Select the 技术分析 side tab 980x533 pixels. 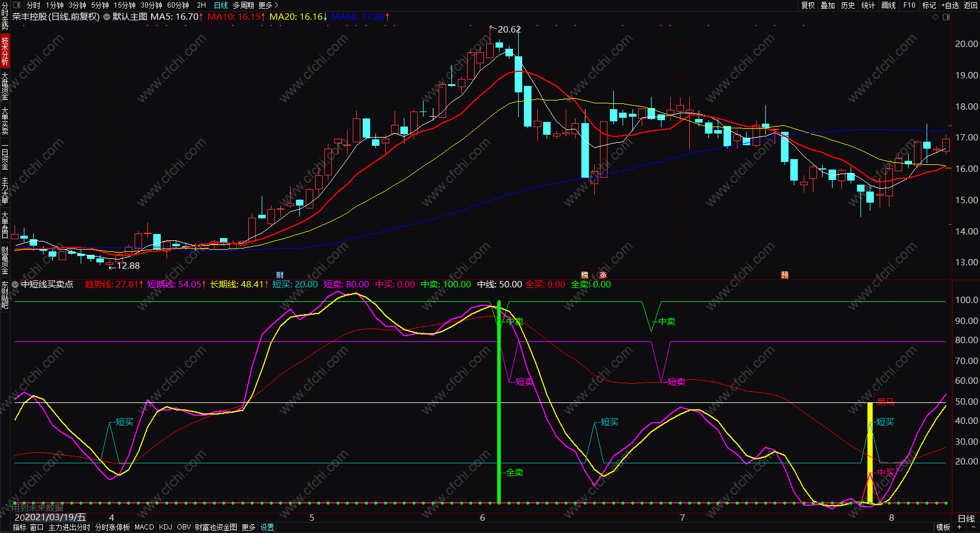[x=5, y=51]
